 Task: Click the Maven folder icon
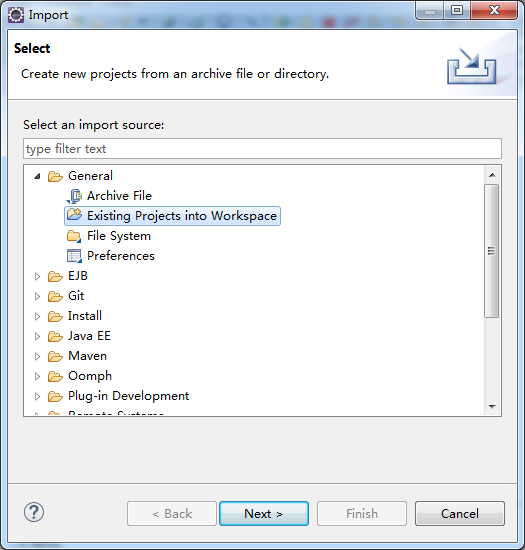point(55,356)
